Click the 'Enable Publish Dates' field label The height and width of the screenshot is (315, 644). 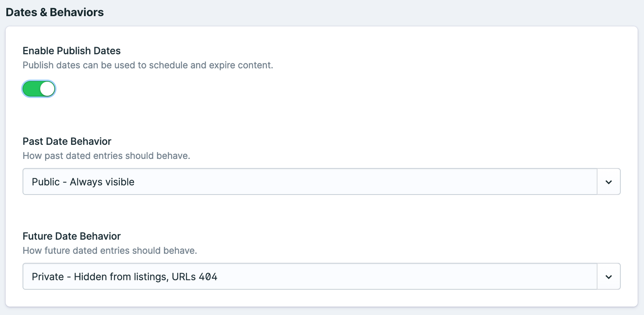tap(72, 51)
